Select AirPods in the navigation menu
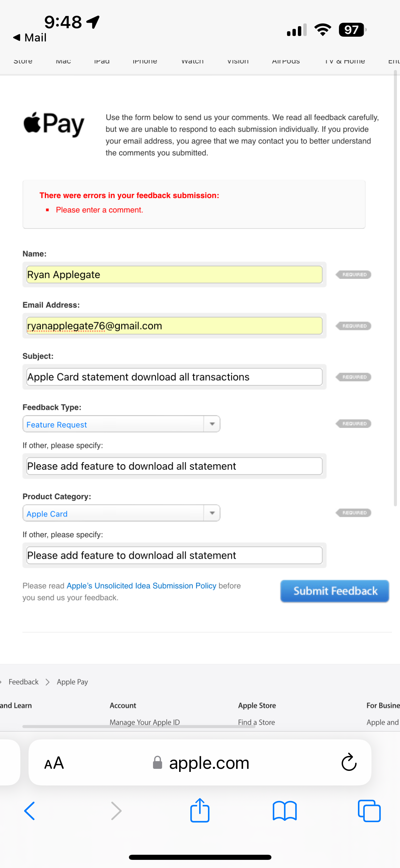This screenshot has height=868, width=400. (286, 61)
